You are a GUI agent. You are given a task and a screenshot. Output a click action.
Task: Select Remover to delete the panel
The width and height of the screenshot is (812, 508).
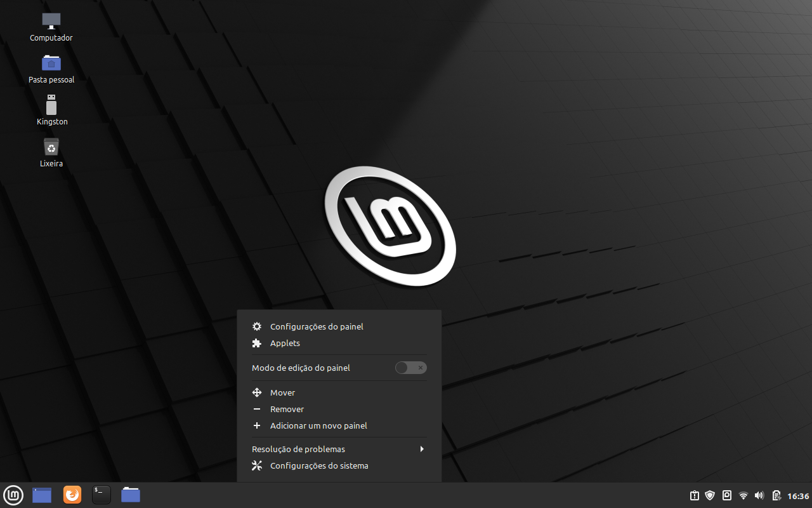point(339,409)
